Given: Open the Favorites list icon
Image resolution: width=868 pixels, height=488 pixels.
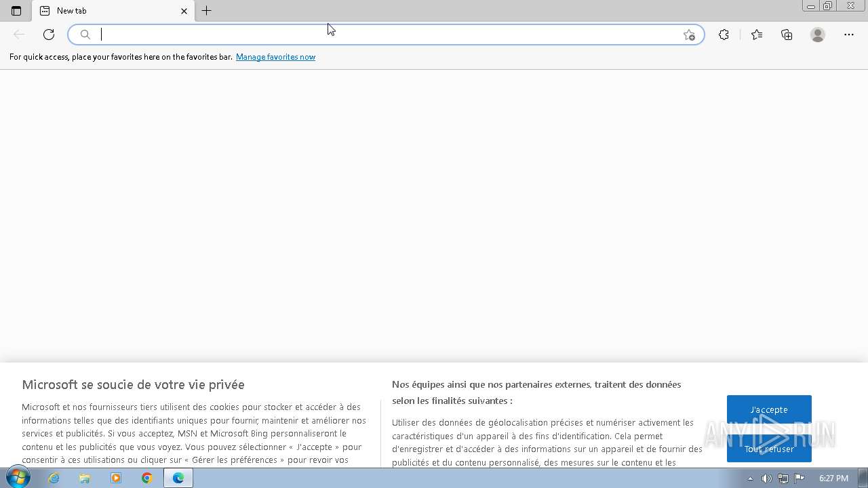Looking at the screenshot, I should (757, 35).
